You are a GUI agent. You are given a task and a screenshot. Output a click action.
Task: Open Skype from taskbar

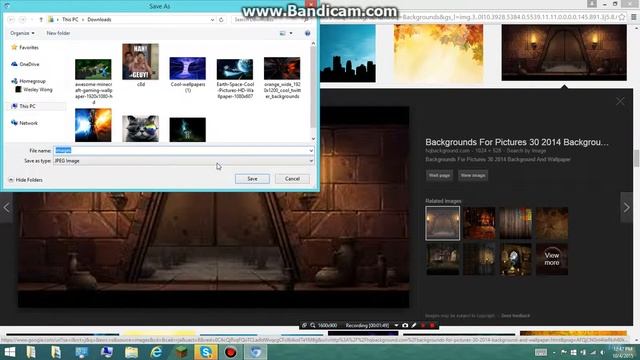(206, 352)
